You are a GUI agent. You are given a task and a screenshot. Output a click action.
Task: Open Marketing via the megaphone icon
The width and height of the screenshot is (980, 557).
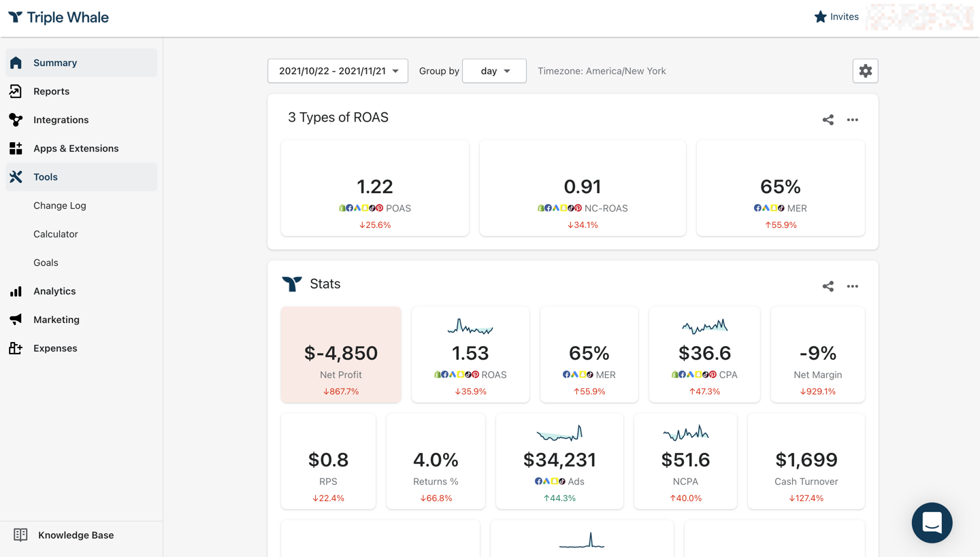point(16,319)
